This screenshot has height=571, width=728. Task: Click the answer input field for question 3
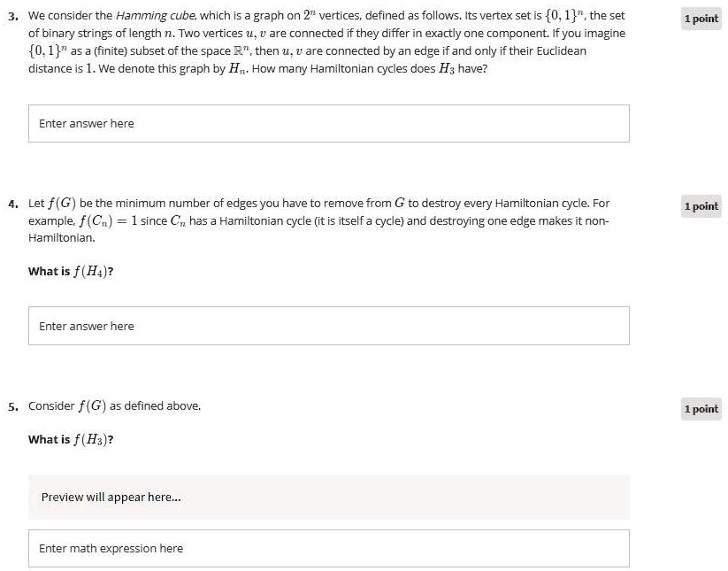click(x=329, y=123)
